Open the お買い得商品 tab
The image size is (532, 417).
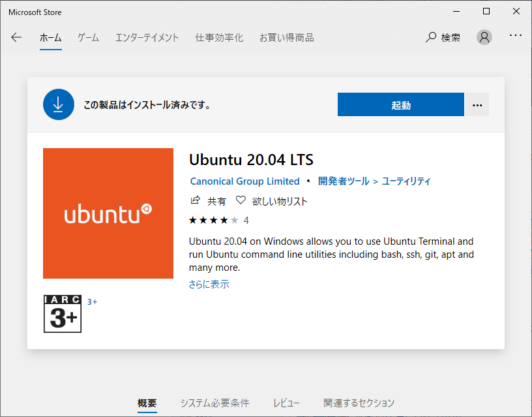click(287, 37)
